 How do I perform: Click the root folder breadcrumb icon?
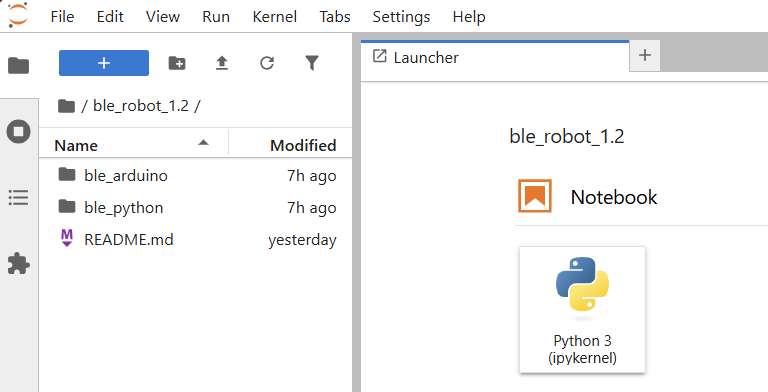(x=66, y=105)
